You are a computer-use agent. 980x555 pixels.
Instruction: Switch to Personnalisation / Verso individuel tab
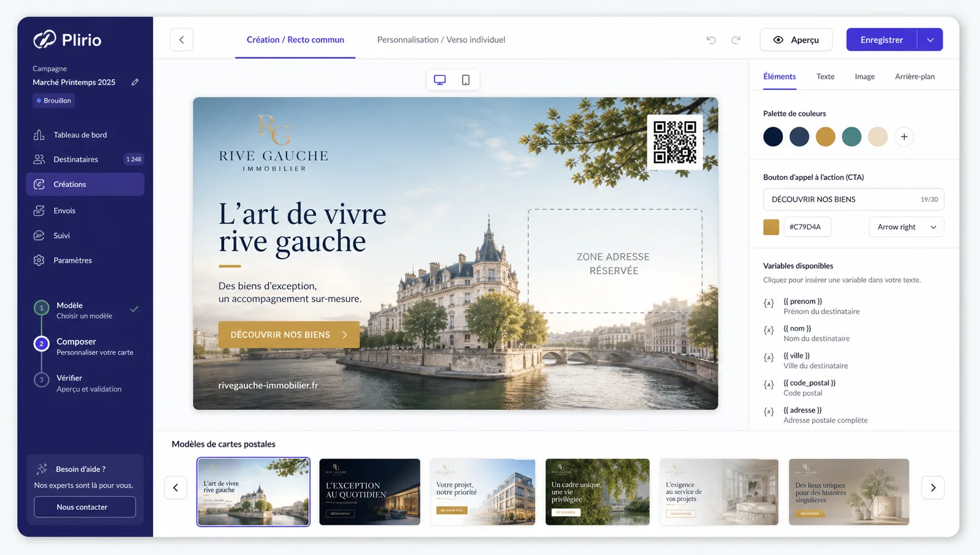(441, 40)
